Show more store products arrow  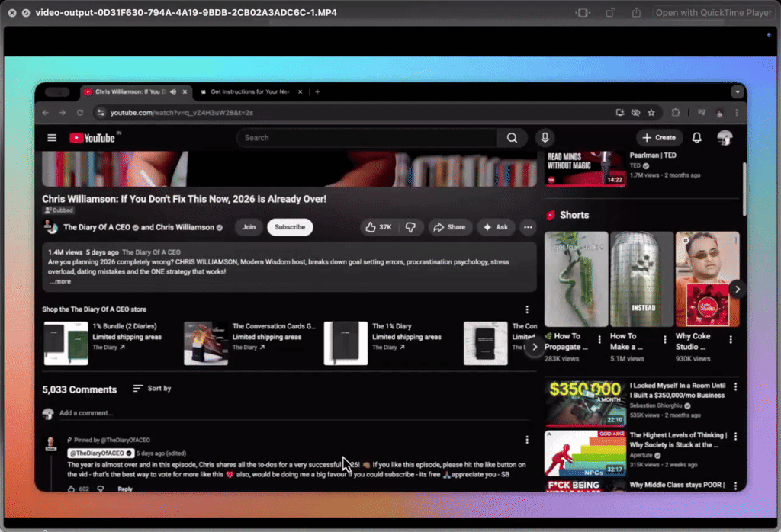(x=535, y=347)
